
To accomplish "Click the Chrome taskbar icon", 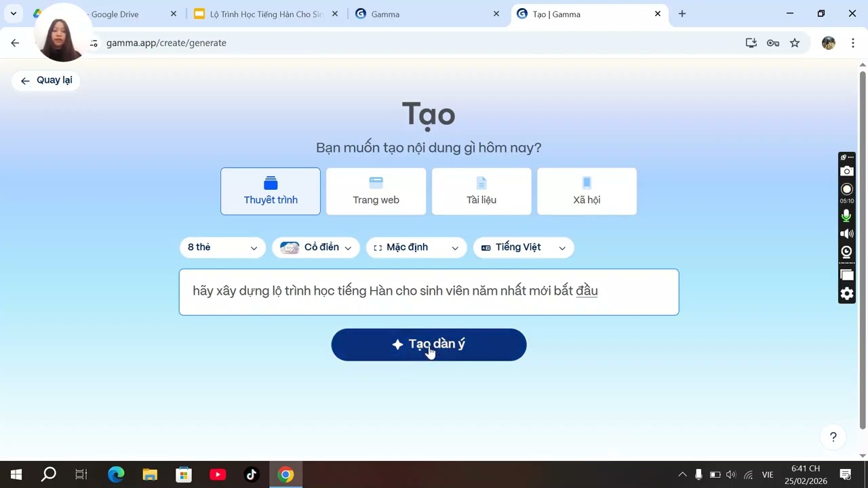I will click(285, 474).
